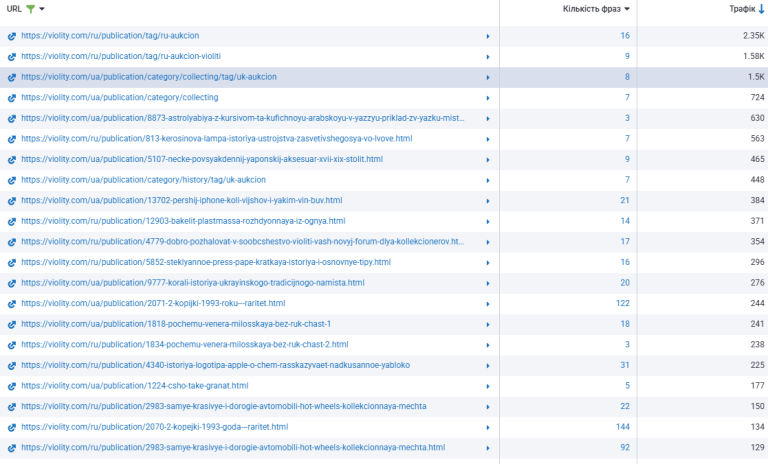Open the tag/ru-aukcion URL link
This screenshot has height=464, width=768.
coord(110,35)
